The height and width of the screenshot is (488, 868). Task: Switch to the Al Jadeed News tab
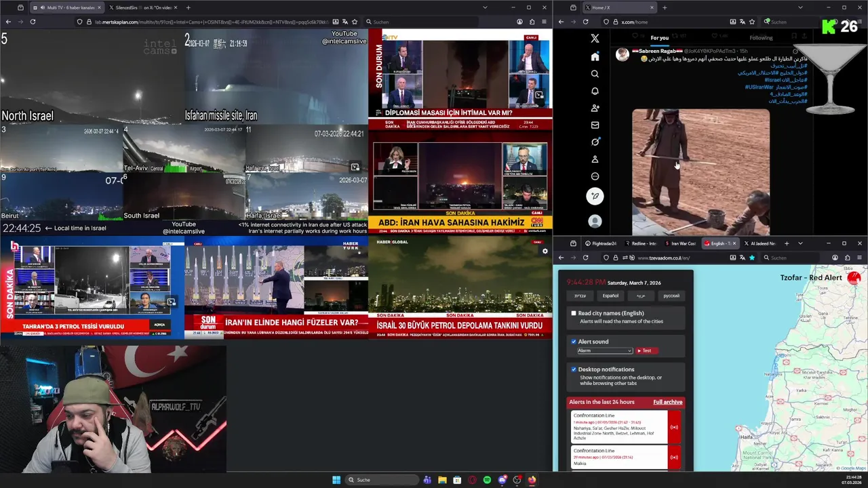pos(759,243)
